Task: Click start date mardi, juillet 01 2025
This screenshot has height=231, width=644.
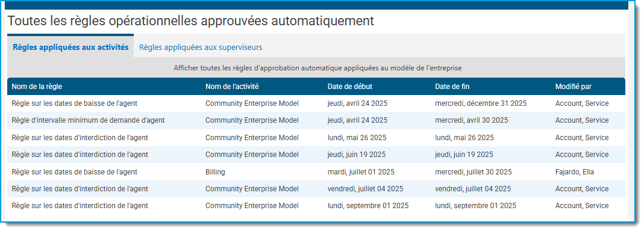Action: 361,172
